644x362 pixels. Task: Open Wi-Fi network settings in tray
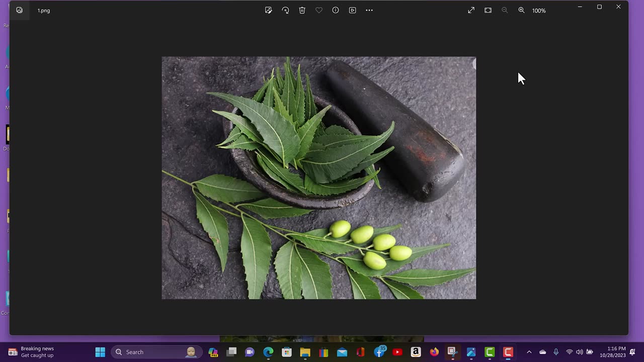click(x=570, y=352)
